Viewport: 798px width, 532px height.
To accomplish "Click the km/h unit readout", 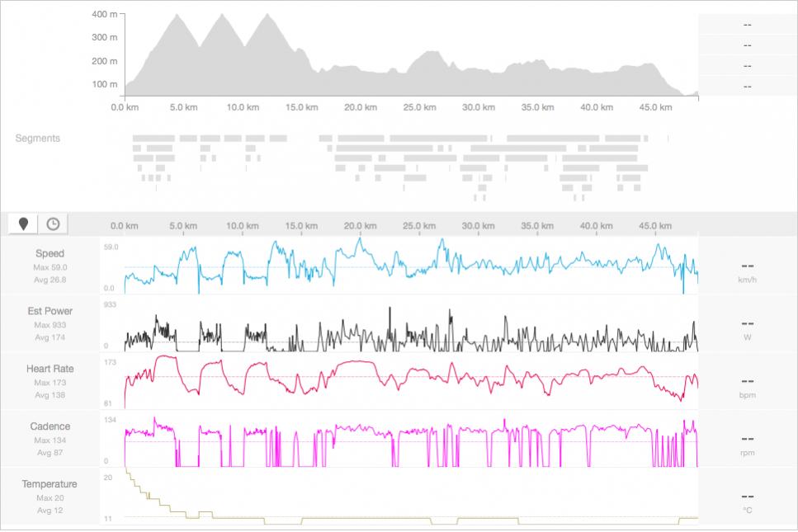I will tap(747, 280).
